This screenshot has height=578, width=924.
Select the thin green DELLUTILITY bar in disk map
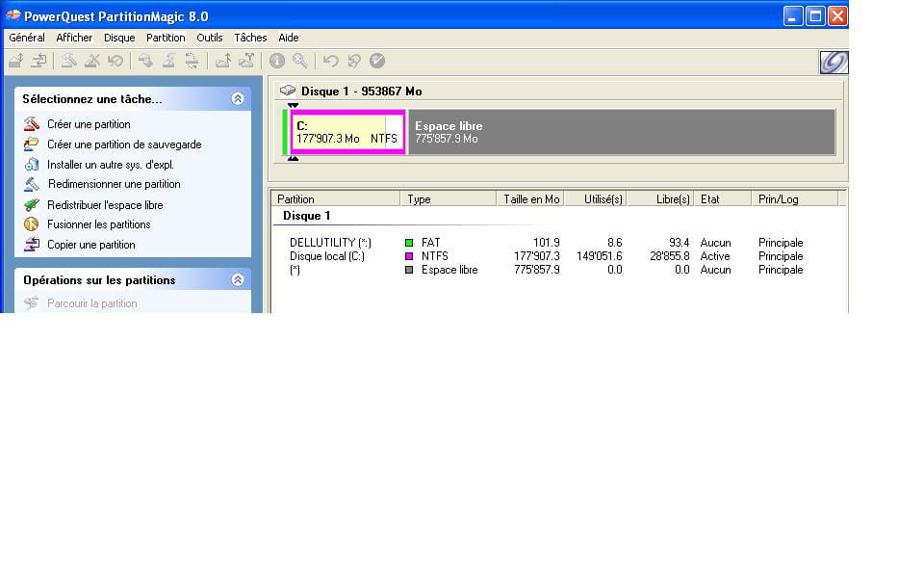[x=285, y=132]
